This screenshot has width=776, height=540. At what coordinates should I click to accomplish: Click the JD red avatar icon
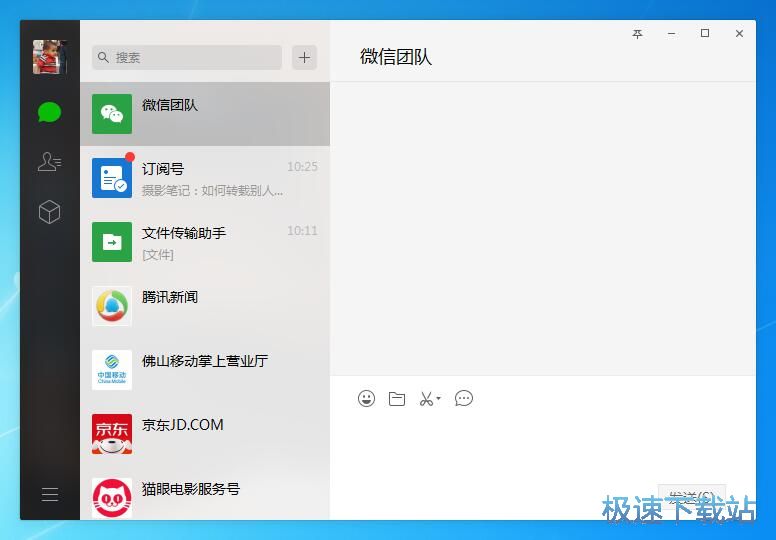pyautogui.click(x=112, y=434)
